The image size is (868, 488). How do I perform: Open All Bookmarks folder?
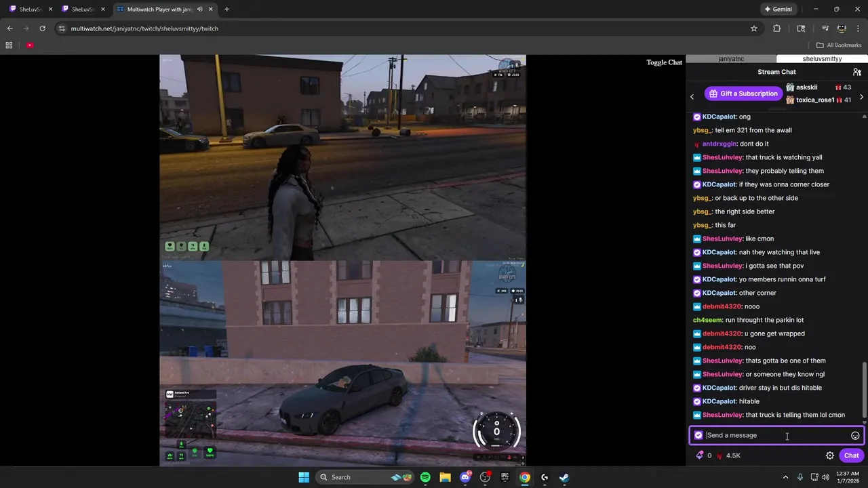click(839, 45)
